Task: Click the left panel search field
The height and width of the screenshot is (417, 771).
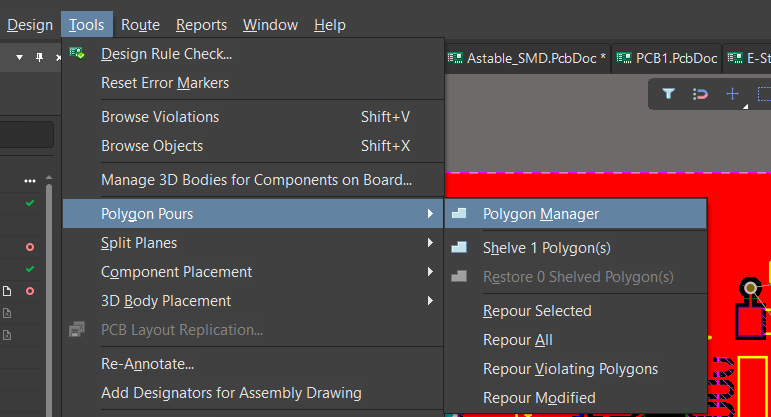Action: (27, 134)
